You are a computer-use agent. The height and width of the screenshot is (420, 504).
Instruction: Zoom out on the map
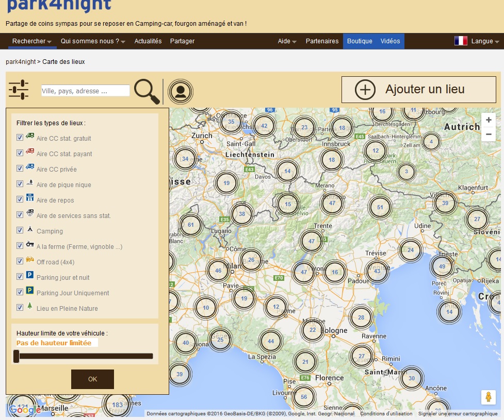[489, 134]
